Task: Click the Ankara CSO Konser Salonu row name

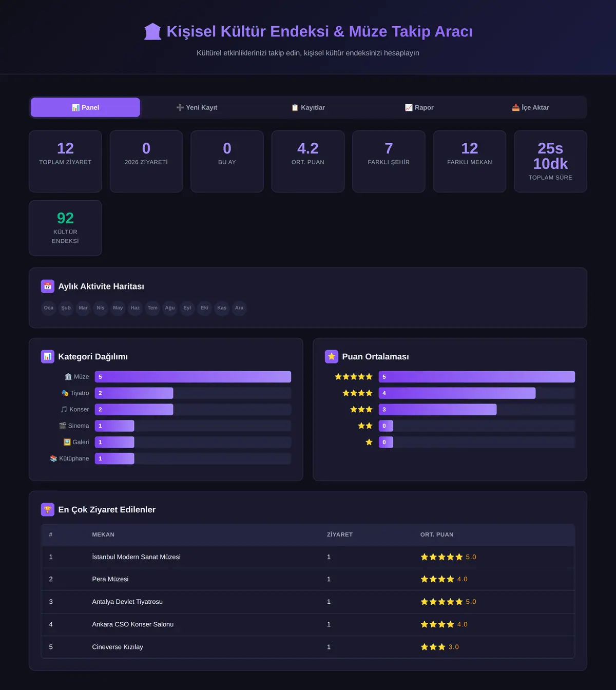Action: 133,624
